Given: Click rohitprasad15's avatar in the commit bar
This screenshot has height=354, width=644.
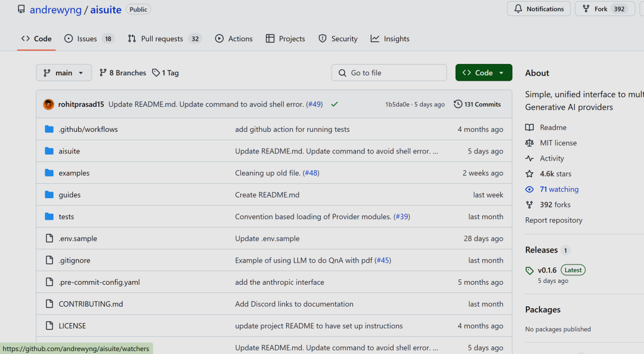Looking at the screenshot, I should click(x=48, y=104).
